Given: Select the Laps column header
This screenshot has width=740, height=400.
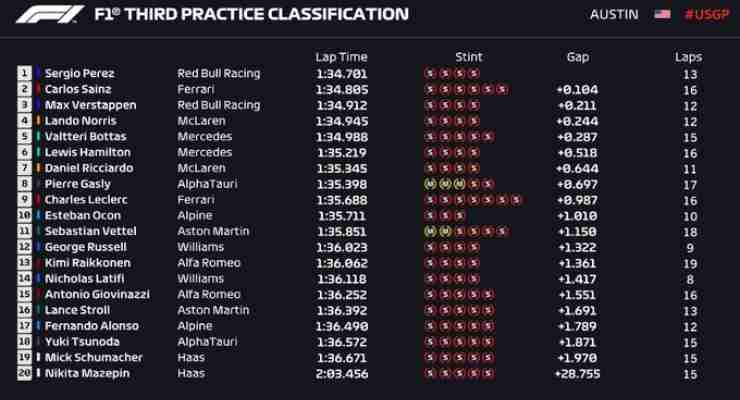Looking at the screenshot, I should (x=688, y=57).
